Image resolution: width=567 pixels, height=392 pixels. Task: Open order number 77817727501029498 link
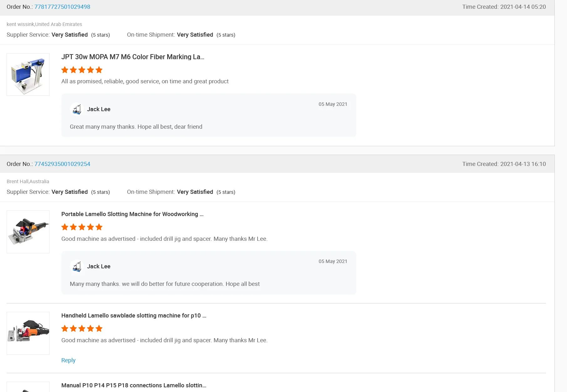click(x=62, y=7)
